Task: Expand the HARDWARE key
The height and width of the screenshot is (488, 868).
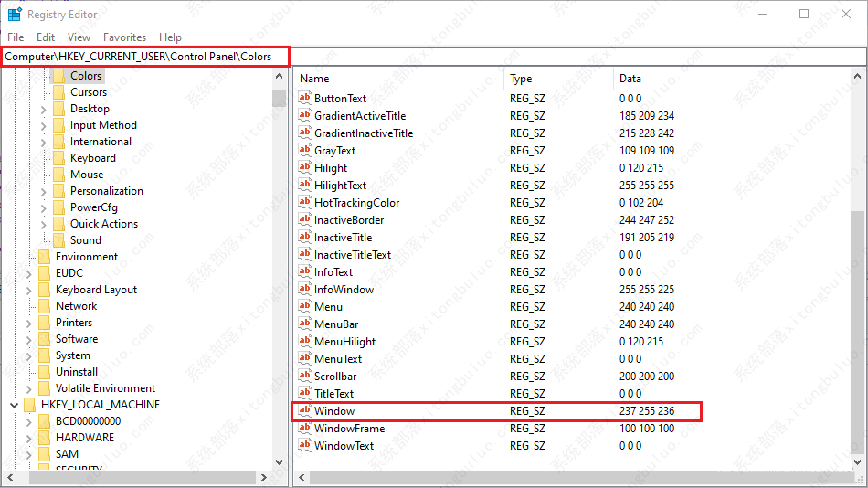Action: [x=29, y=438]
